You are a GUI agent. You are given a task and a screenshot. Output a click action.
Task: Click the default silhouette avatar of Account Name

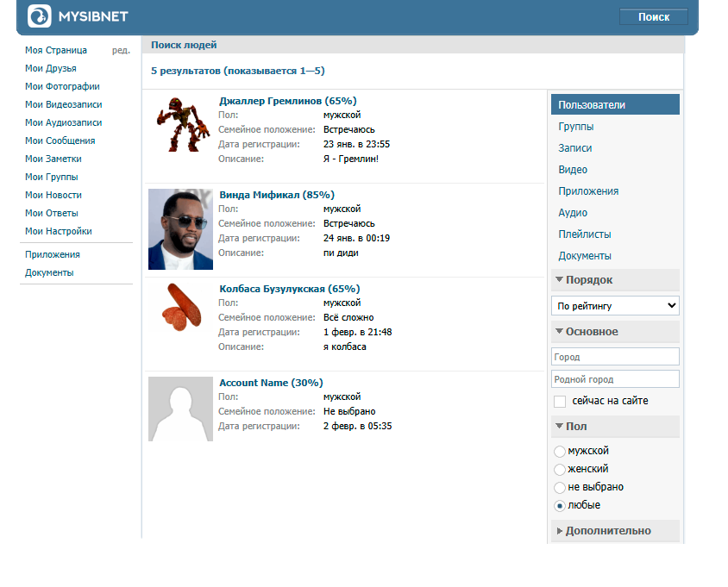(x=180, y=409)
